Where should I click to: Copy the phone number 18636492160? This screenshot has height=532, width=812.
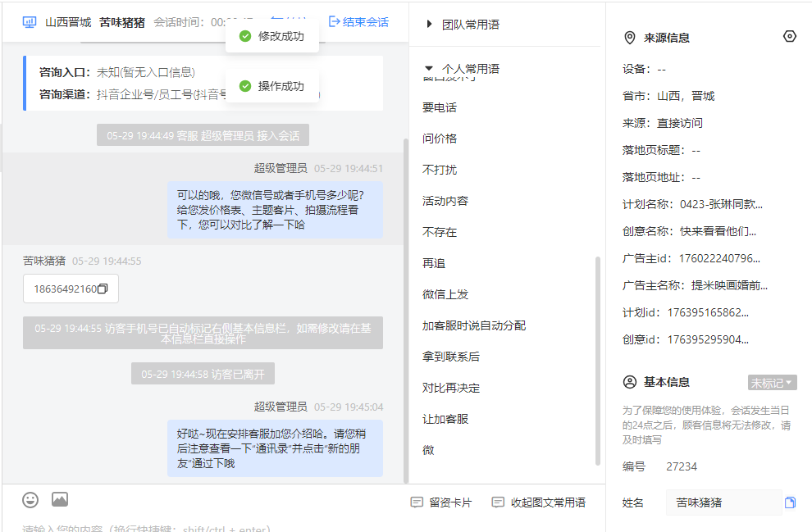(x=103, y=289)
